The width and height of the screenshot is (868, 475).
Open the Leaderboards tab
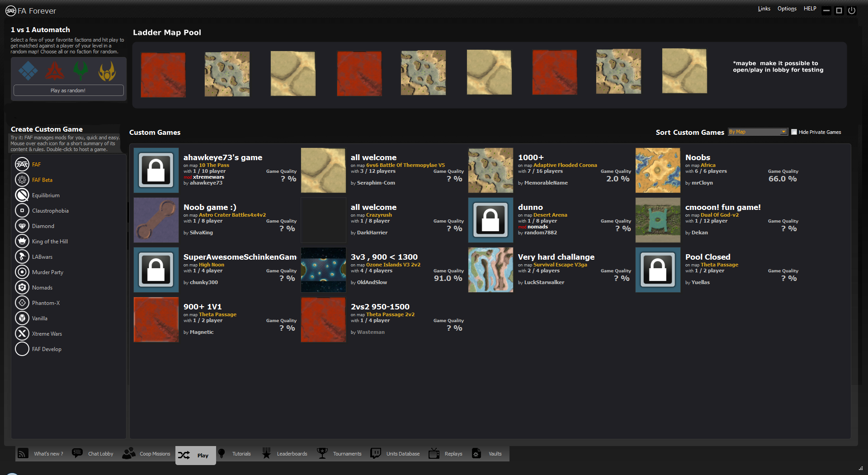click(285, 454)
